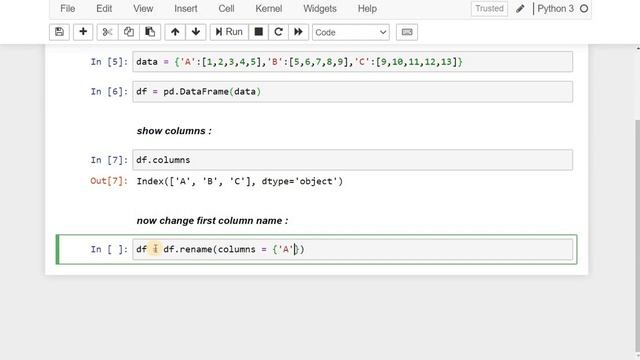This screenshot has height=360, width=640.
Task: Click into the data dictionary cell In [5]
Action: pyautogui.click(x=353, y=62)
